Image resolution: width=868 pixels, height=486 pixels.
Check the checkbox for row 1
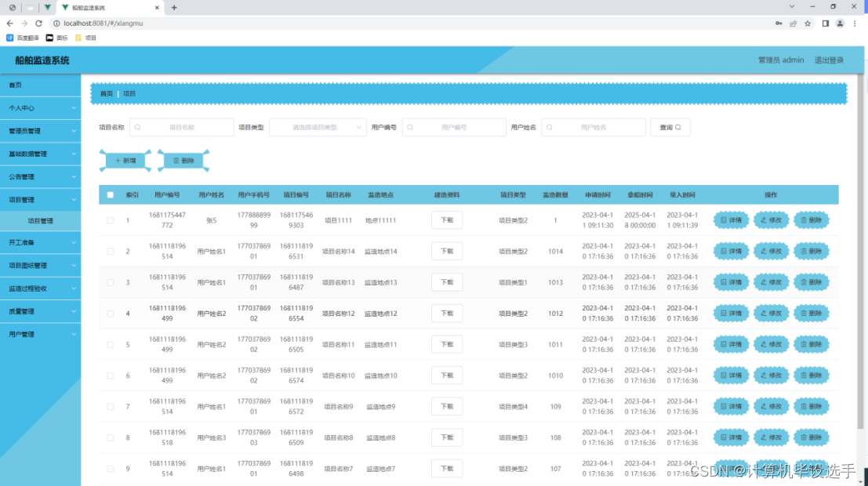tap(110, 220)
